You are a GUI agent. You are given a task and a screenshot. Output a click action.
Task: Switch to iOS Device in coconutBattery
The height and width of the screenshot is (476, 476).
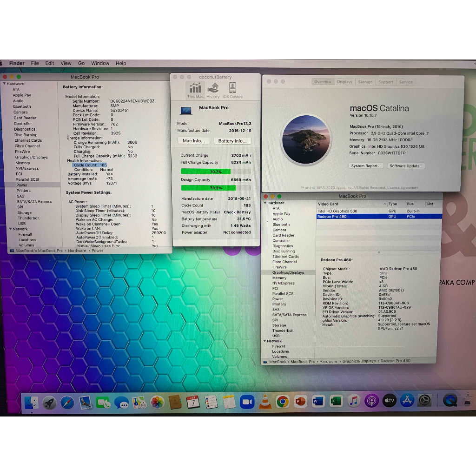232,90
